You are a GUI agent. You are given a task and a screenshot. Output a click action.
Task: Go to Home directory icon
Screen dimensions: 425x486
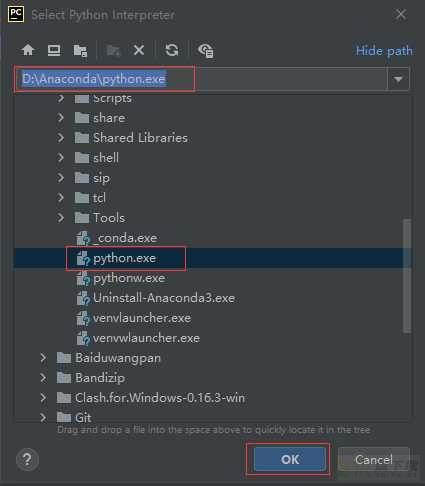(28, 50)
